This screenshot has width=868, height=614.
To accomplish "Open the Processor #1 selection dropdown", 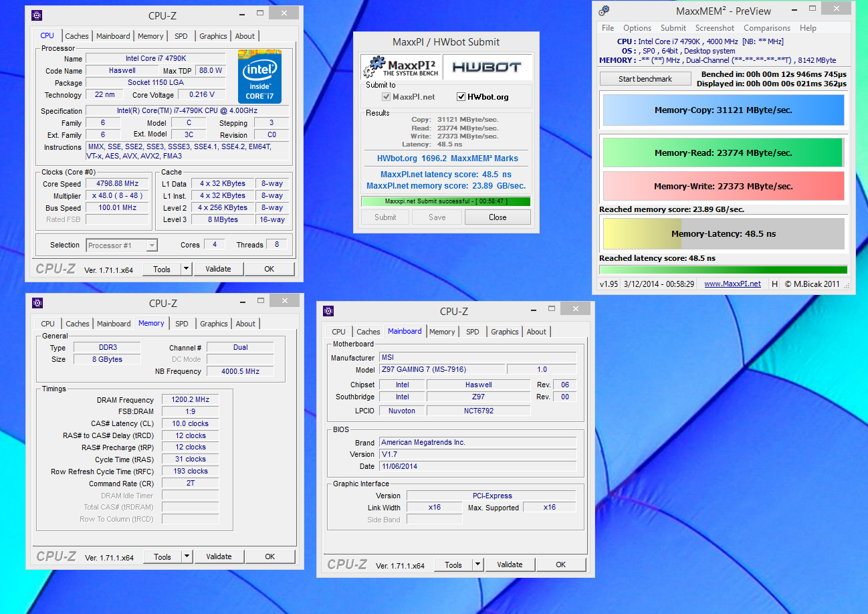I will 122,245.
